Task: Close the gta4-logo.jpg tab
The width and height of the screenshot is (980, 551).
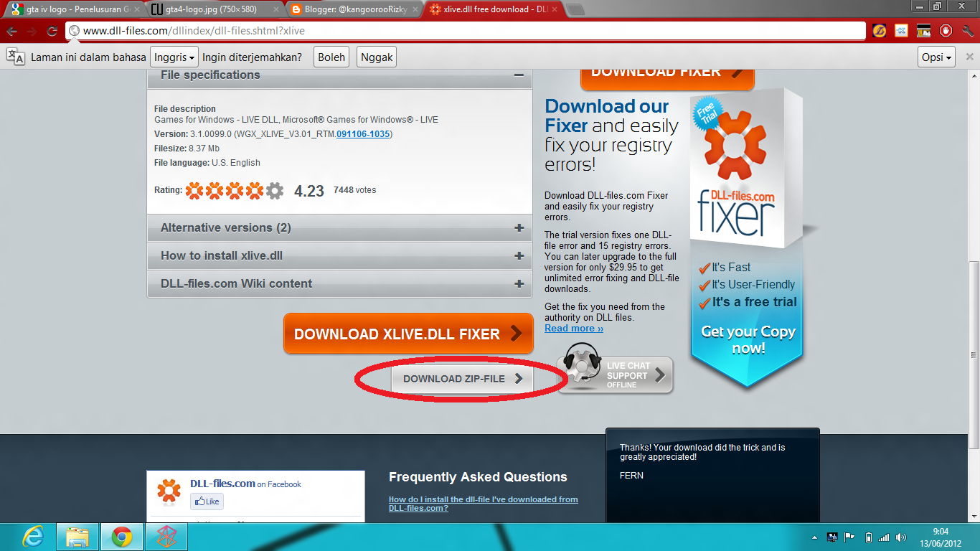Action: pos(275,9)
